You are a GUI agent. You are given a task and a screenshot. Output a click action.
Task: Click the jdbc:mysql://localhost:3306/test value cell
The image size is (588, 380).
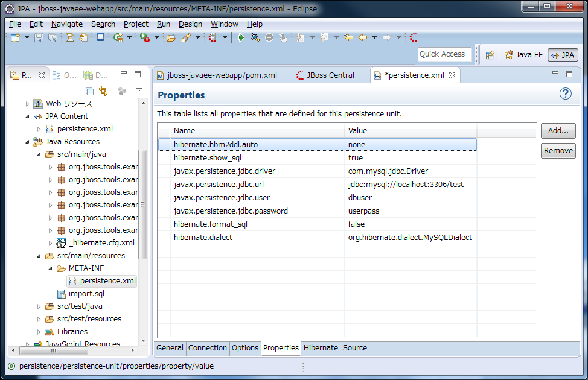click(x=411, y=185)
